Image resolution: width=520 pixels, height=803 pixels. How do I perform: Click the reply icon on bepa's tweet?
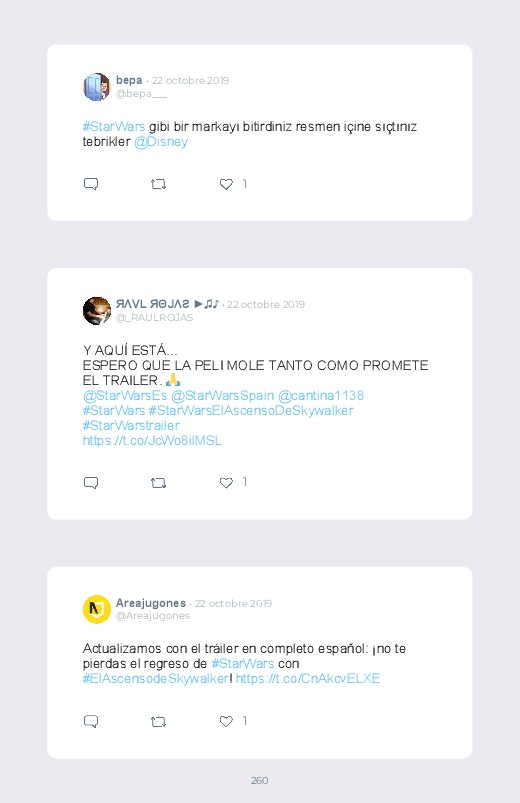point(91,184)
